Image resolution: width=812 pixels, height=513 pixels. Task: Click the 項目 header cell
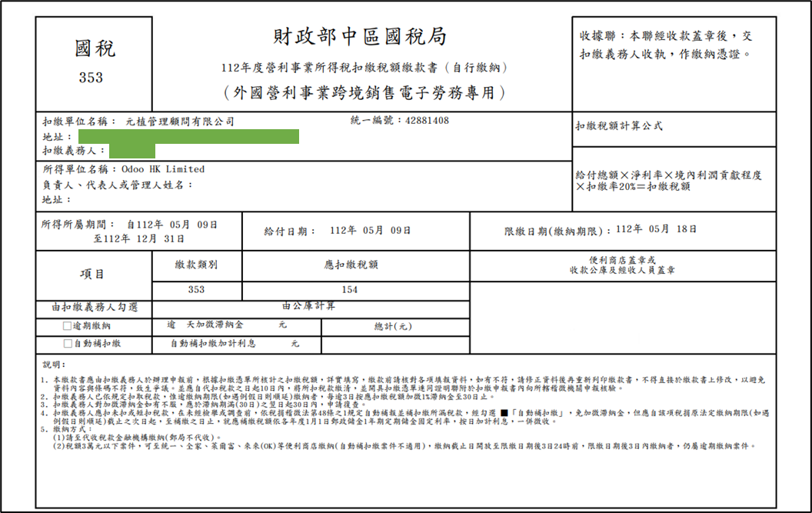[92, 274]
